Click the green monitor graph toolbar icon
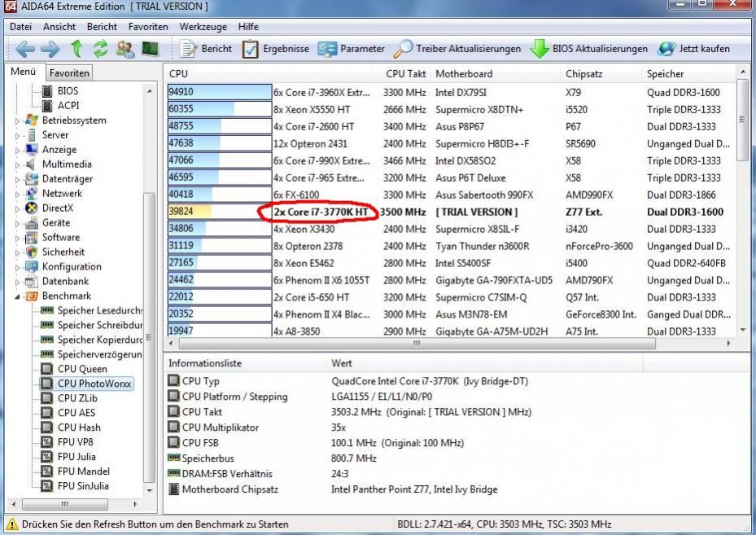Viewport: 756px width, 535px height. [x=151, y=48]
